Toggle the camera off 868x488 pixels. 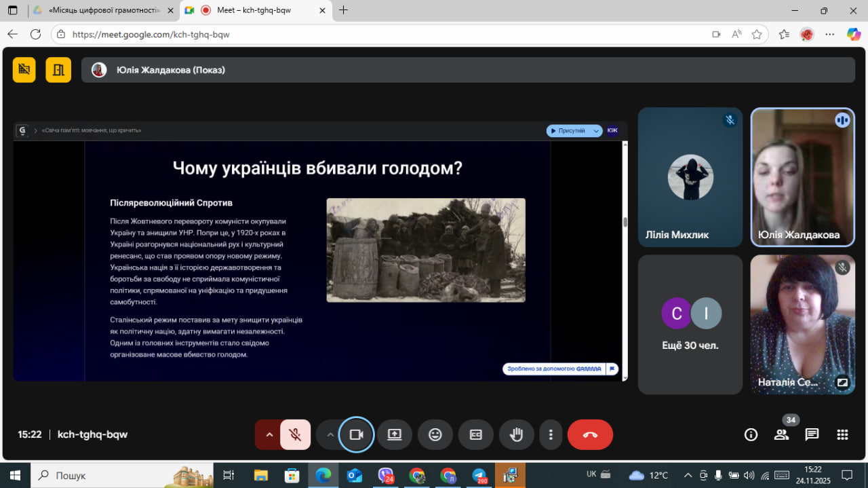(356, 435)
